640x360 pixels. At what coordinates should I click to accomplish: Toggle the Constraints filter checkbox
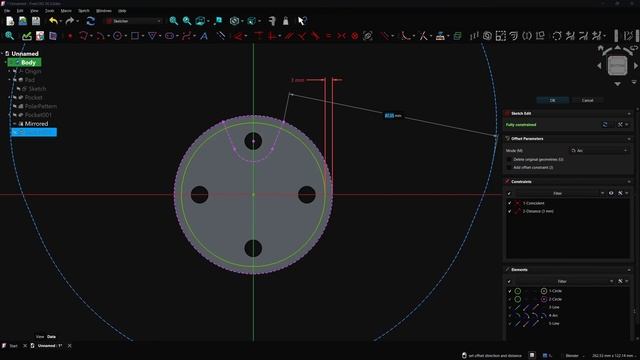coord(509,193)
